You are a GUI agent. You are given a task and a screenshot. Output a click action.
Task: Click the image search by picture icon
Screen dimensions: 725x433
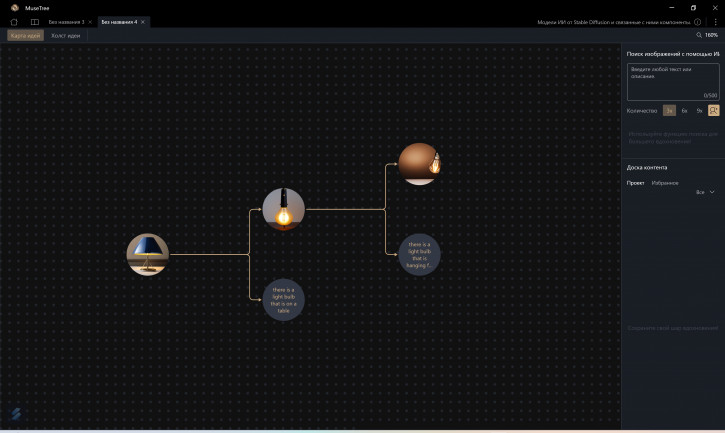(x=713, y=111)
